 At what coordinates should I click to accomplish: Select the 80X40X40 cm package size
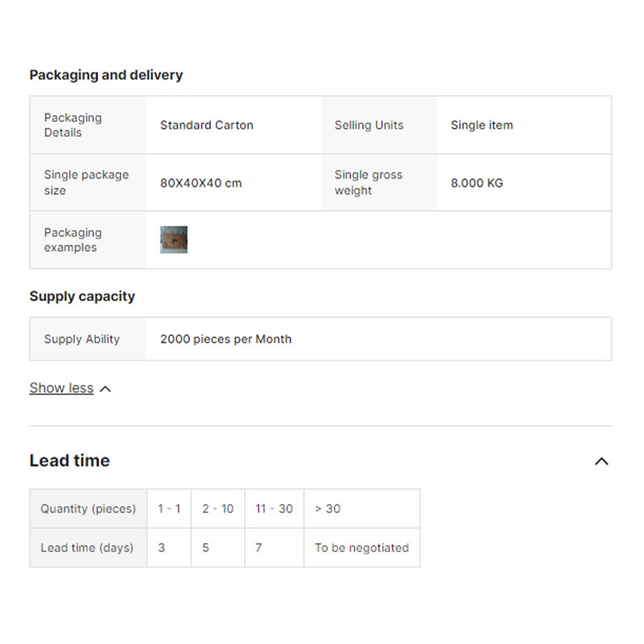pyautogui.click(x=201, y=183)
